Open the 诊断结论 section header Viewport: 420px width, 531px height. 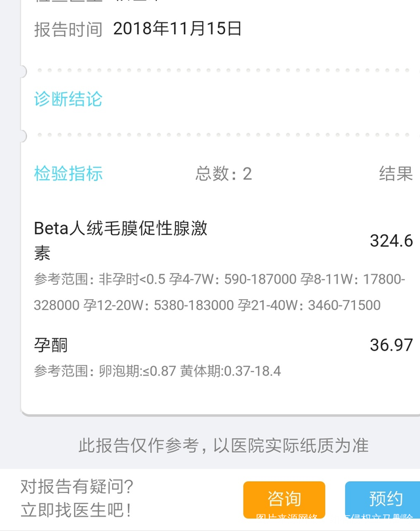68,99
